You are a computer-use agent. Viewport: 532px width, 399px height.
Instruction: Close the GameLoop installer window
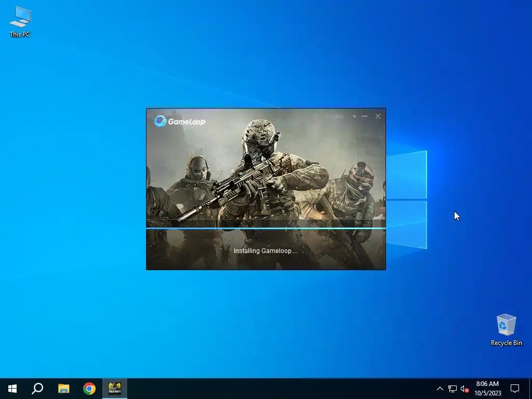pyautogui.click(x=378, y=116)
